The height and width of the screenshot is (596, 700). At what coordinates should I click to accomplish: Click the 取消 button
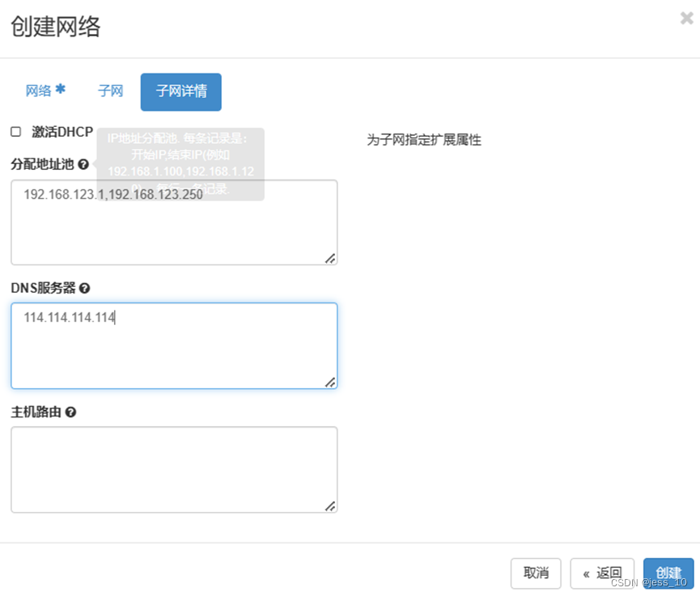coord(536,573)
